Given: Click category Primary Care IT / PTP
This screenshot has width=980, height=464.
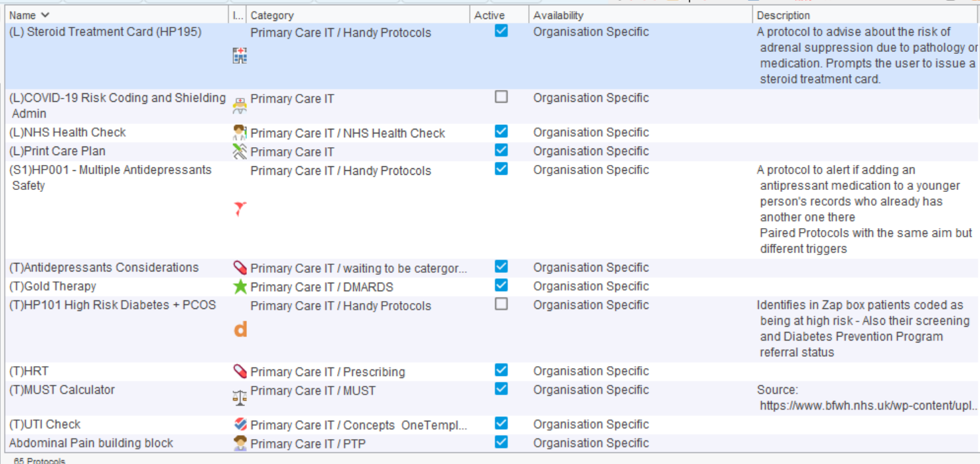Looking at the screenshot, I should 308,444.
